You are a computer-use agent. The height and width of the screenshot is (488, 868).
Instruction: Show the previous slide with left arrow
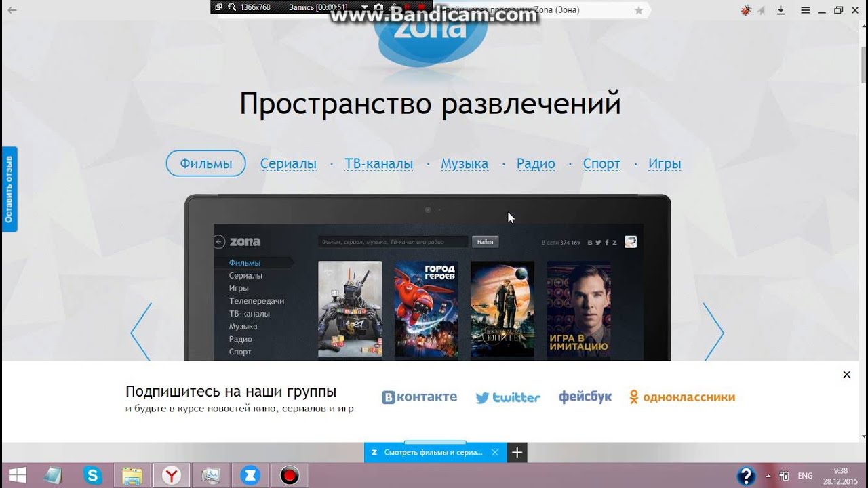[141, 331]
